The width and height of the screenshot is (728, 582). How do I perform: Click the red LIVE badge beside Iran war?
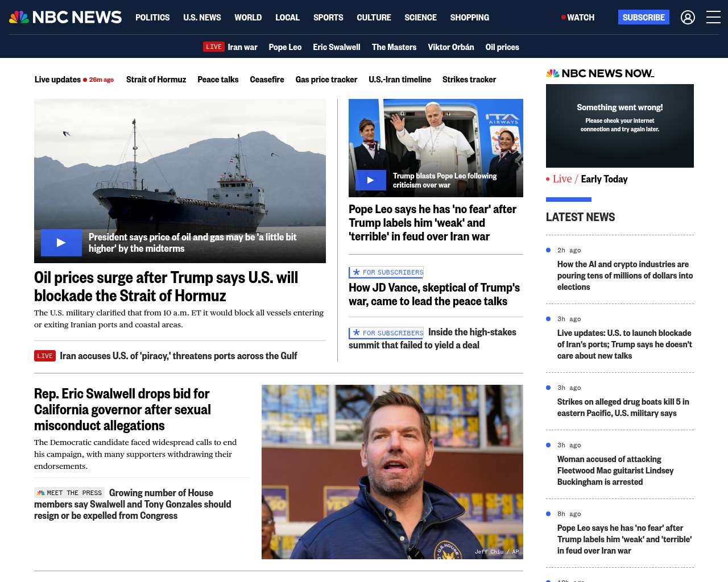point(214,47)
